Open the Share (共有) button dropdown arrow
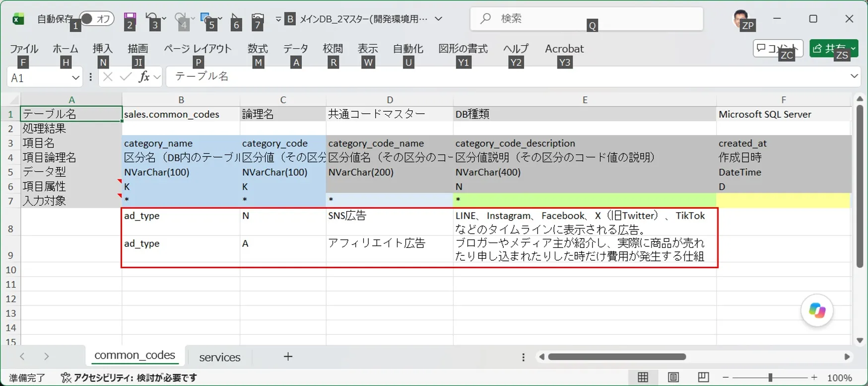 click(854, 48)
